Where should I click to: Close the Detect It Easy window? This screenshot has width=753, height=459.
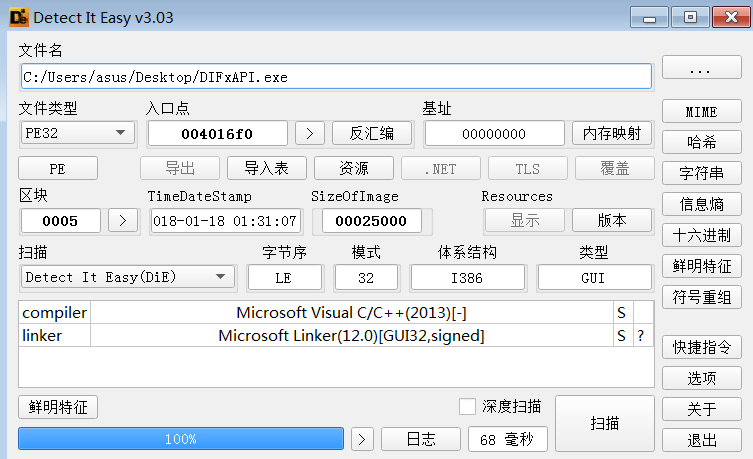click(731, 18)
